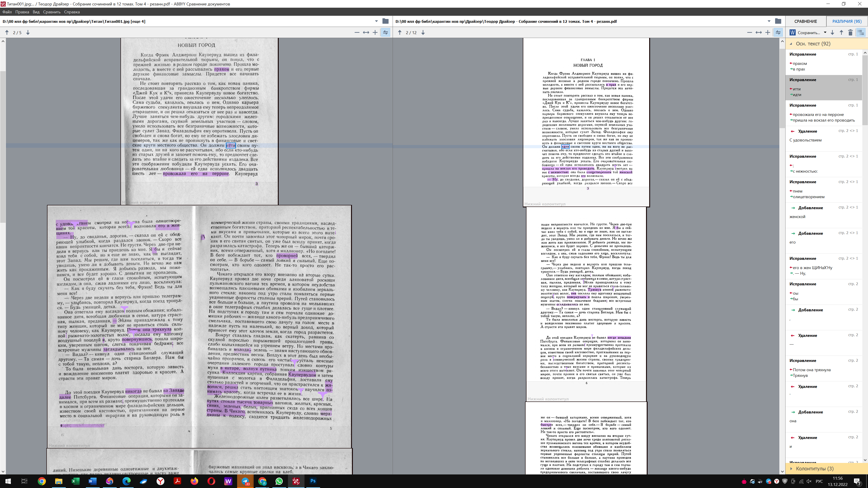Open the Сравнить menu
868x488 pixels.
pyautogui.click(x=52, y=12)
